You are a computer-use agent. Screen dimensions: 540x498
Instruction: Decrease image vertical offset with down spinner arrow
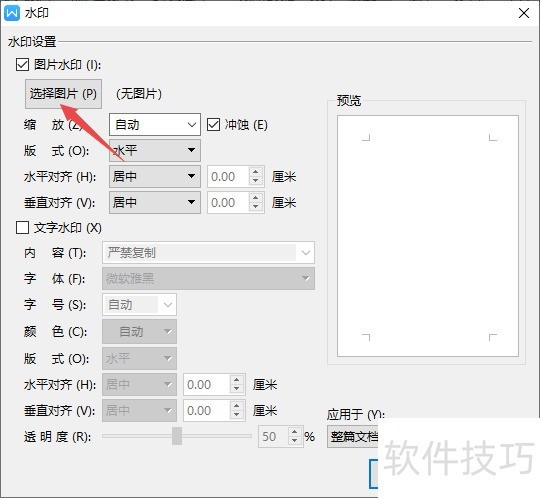[255, 207]
